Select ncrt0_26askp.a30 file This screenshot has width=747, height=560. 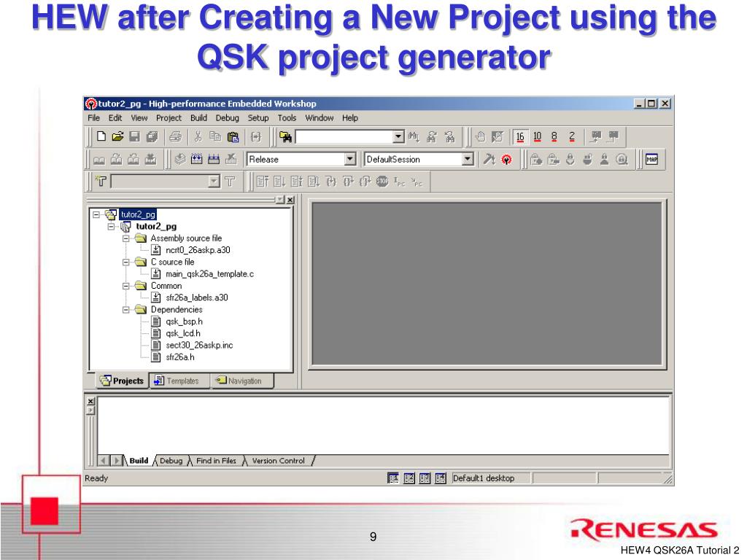[x=198, y=250]
